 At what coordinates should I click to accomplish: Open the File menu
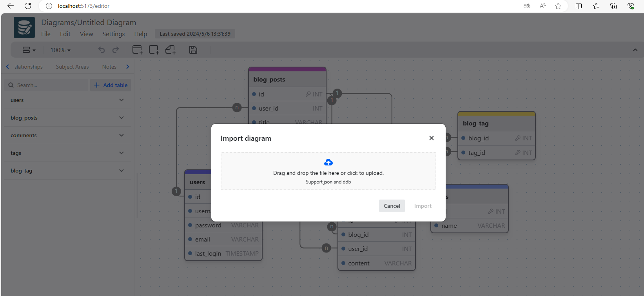[46, 34]
